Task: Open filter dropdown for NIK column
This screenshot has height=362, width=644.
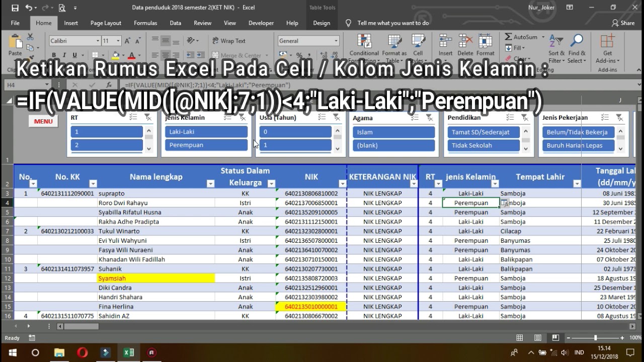Action: pos(342,184)
